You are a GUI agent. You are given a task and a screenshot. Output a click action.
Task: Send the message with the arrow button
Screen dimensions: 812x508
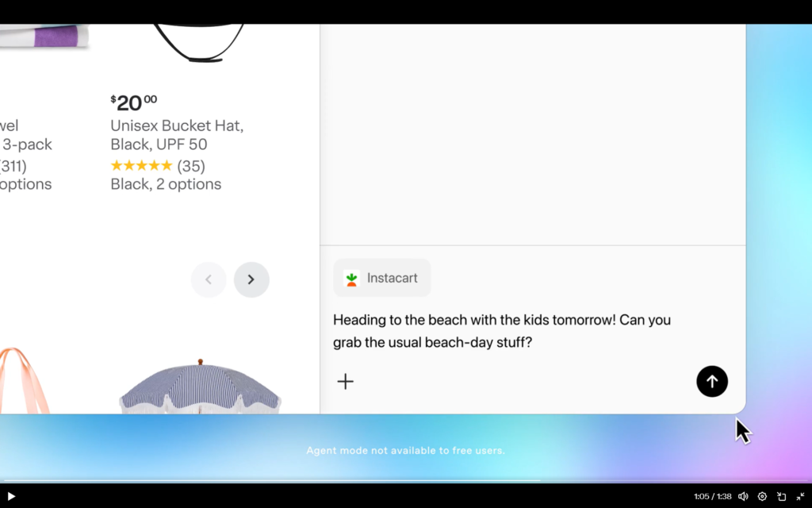(x=711, y=382)
